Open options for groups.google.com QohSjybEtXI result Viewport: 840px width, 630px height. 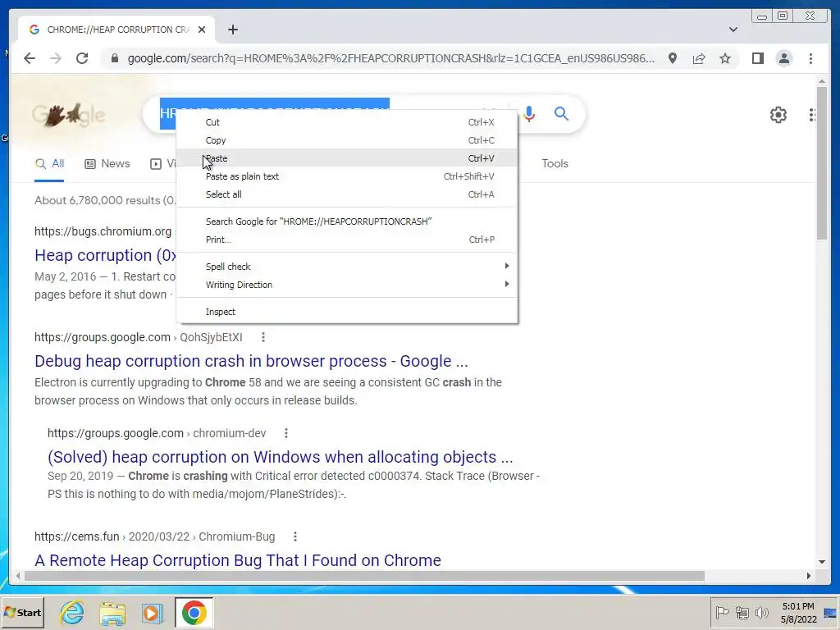(263, 337)
